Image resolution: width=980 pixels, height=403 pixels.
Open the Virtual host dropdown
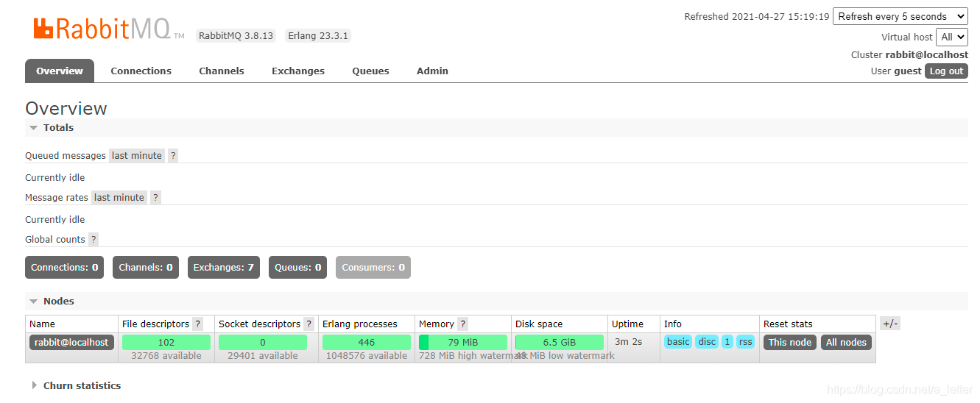click(953, 37)
